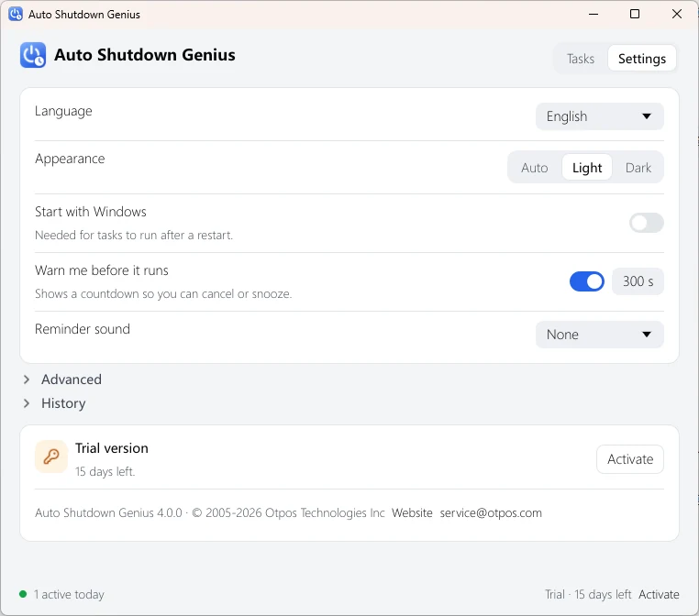Click the Auto Shutdown Genius 4.0.0 copyright text
Screen dimensions: 699x616
(209, 513)
